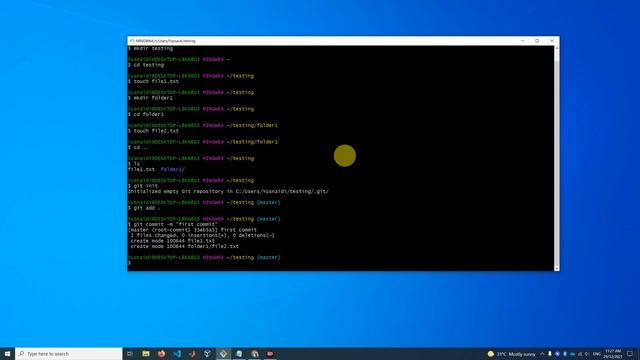Click the 'cd folder1' command line
The width and height of the screenshot is (640, 360).
coord(146,114)
